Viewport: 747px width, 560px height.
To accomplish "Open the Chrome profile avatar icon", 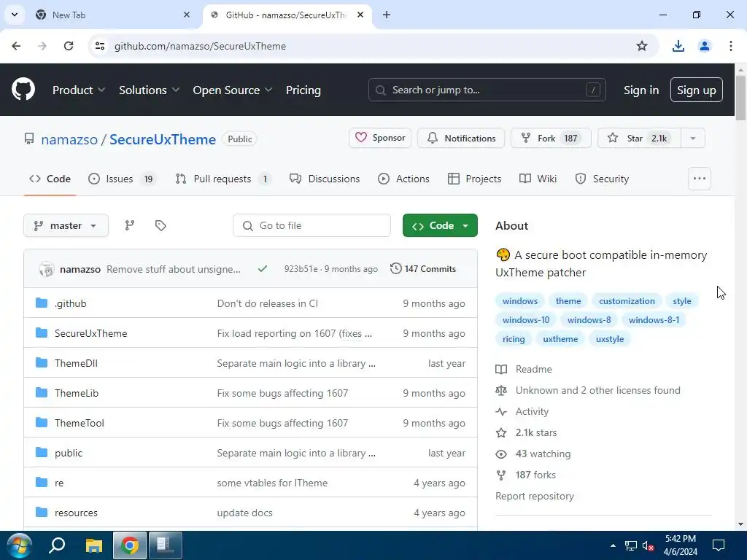I will tap(704, 46).
